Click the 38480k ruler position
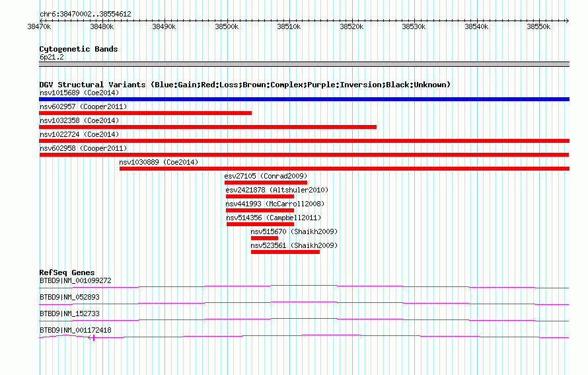 (102, 26)
